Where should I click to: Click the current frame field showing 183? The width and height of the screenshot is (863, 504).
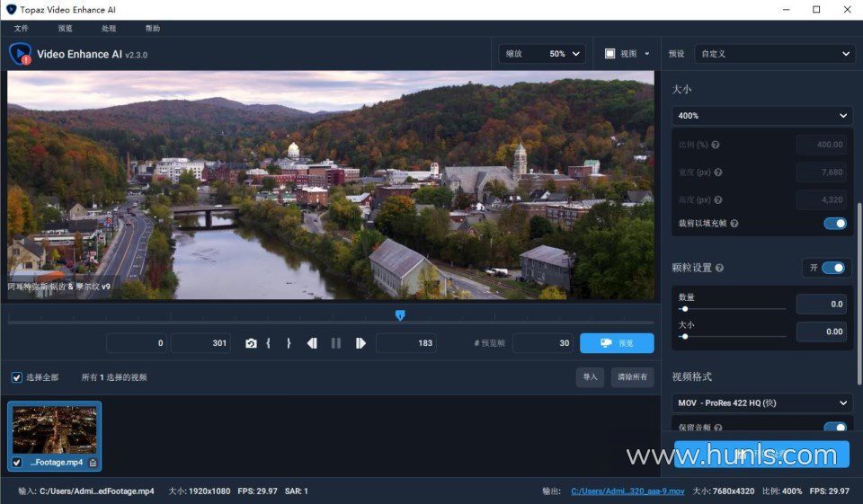point(406,343)
